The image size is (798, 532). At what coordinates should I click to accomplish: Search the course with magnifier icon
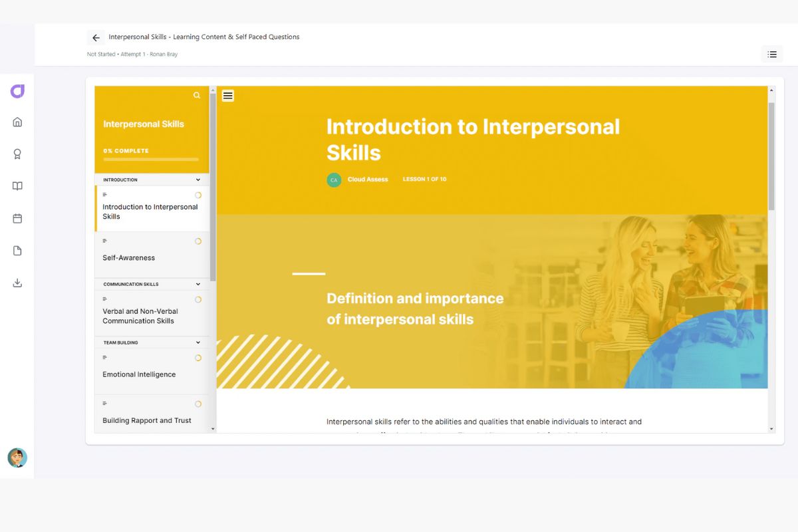197,95
